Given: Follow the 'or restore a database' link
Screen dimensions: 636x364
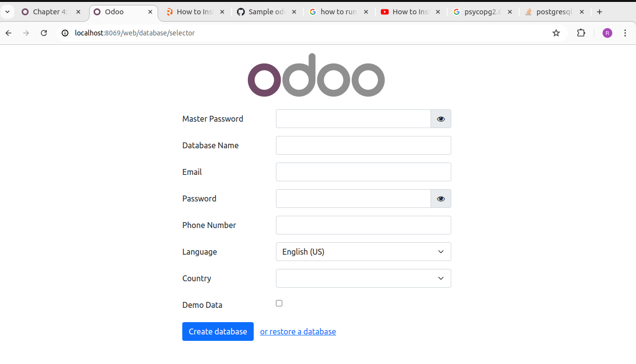Looking at the screenshot, I should [298, 331].
